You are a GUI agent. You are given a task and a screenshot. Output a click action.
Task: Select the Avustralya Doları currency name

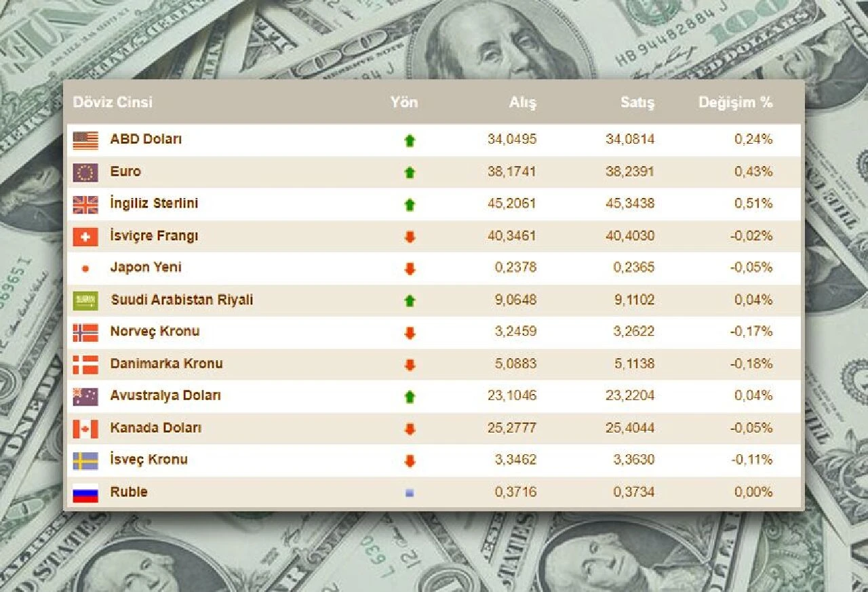[165, 395]
